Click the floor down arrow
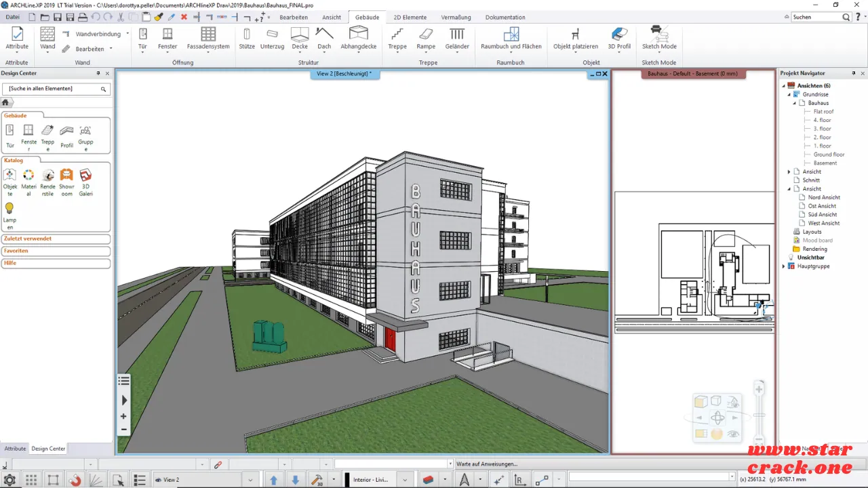Viewport: 868px width, 488px height. pos(296,480)
